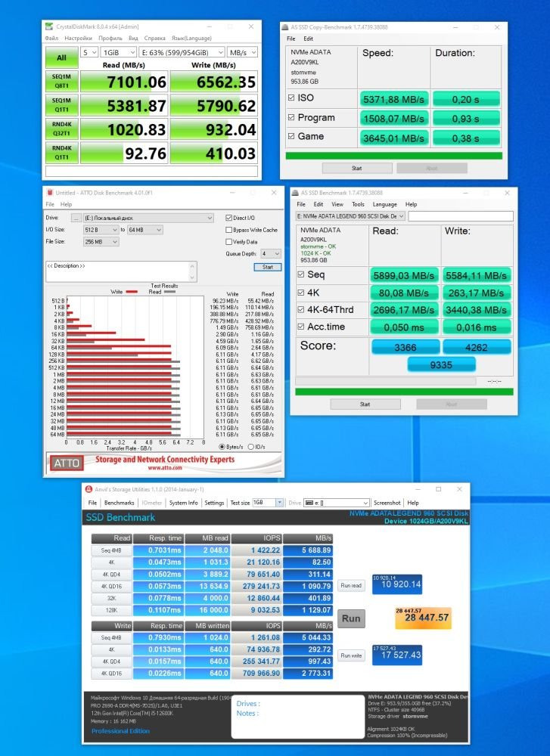Click the large Run button in Anvil's
550x756 pixels.
pos(351,618)
